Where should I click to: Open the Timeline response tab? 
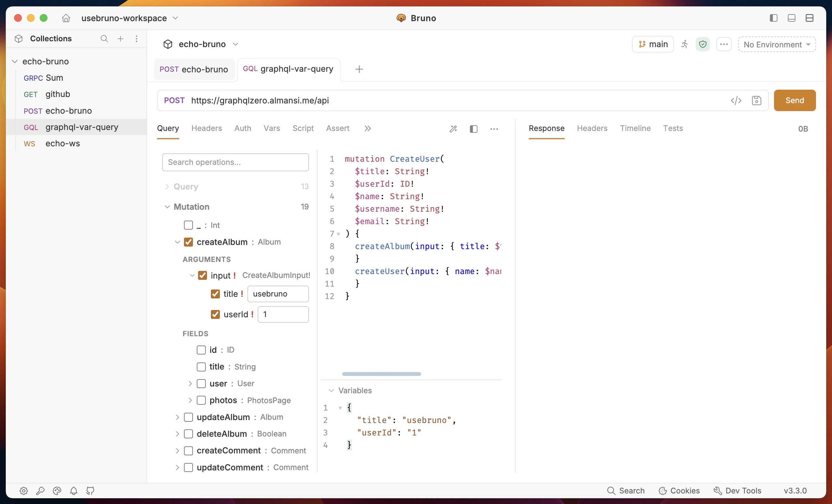tap(635, 128)
